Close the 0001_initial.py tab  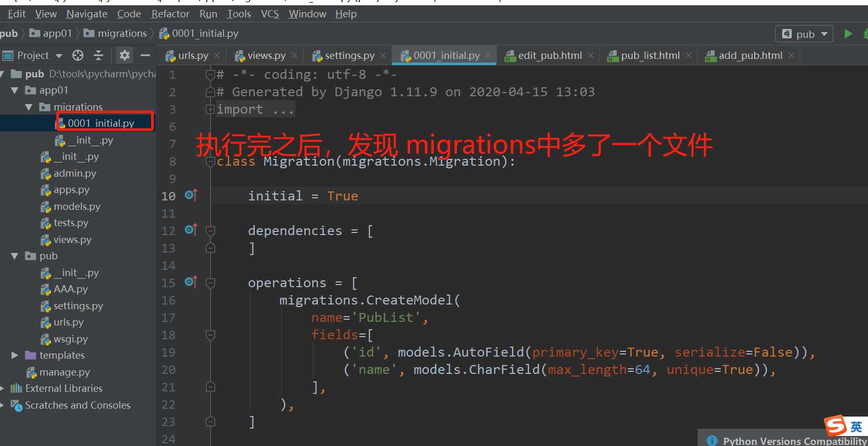488,55
